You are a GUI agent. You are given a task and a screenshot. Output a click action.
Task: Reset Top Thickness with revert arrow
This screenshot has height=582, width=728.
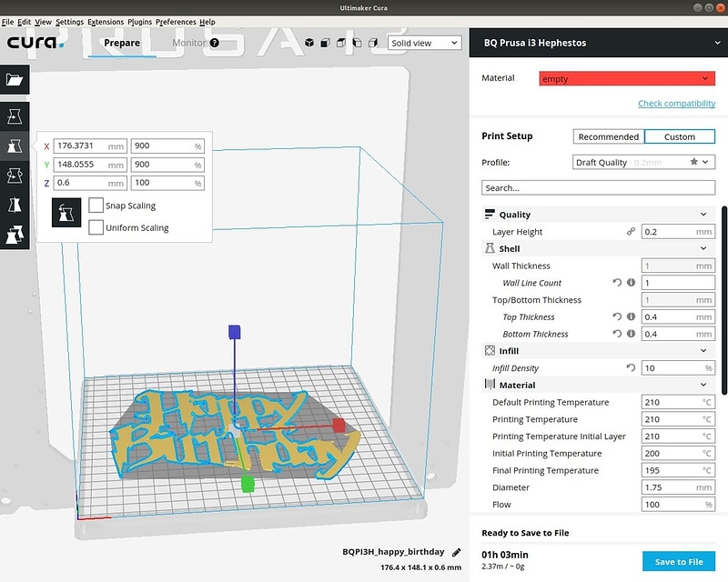617,316
